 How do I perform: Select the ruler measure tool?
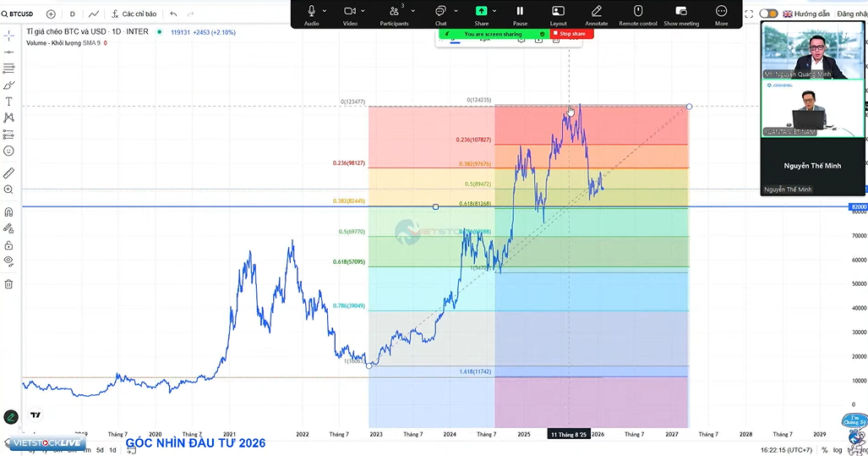[x=9, y=173]
